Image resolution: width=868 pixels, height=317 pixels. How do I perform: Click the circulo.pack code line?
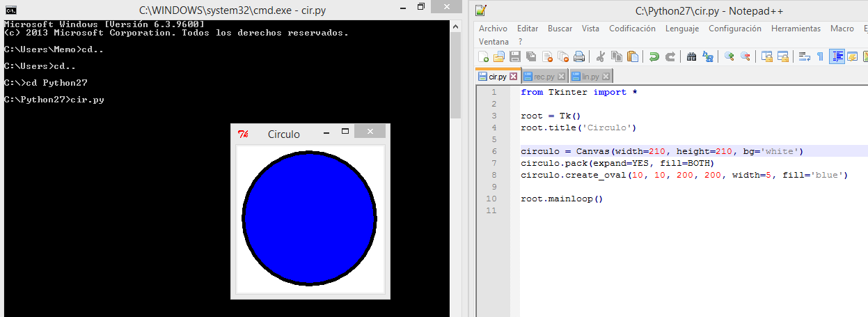click(x=617, y=163)
